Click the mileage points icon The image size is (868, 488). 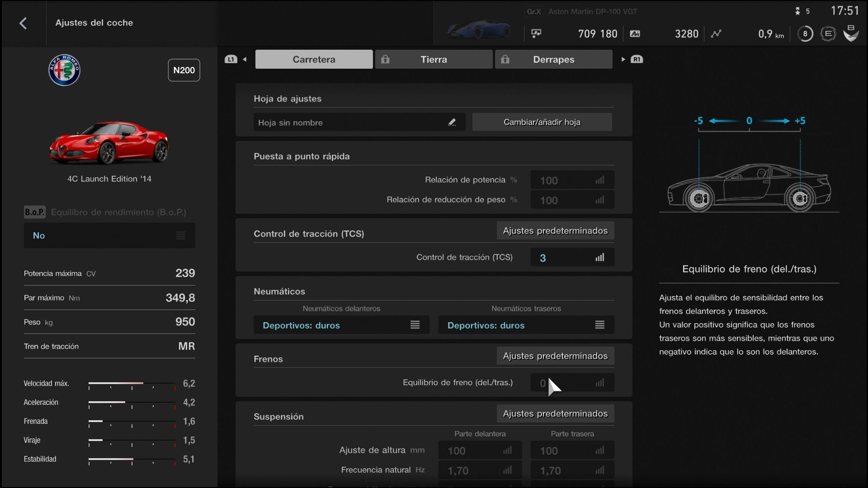tap(635, 33)
